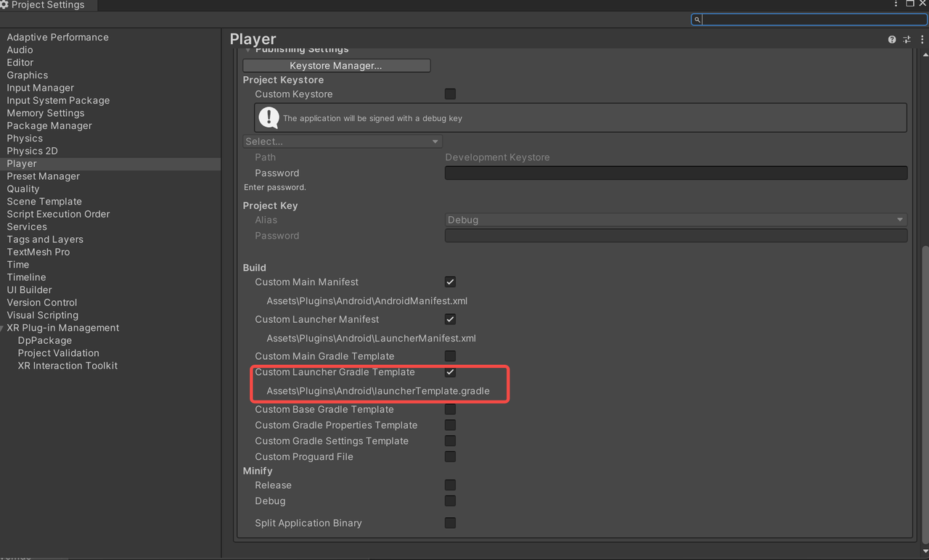Enable the Release checkbox under Minify
This screenshot has width=929, height=560.
click(x=450, y=485)
